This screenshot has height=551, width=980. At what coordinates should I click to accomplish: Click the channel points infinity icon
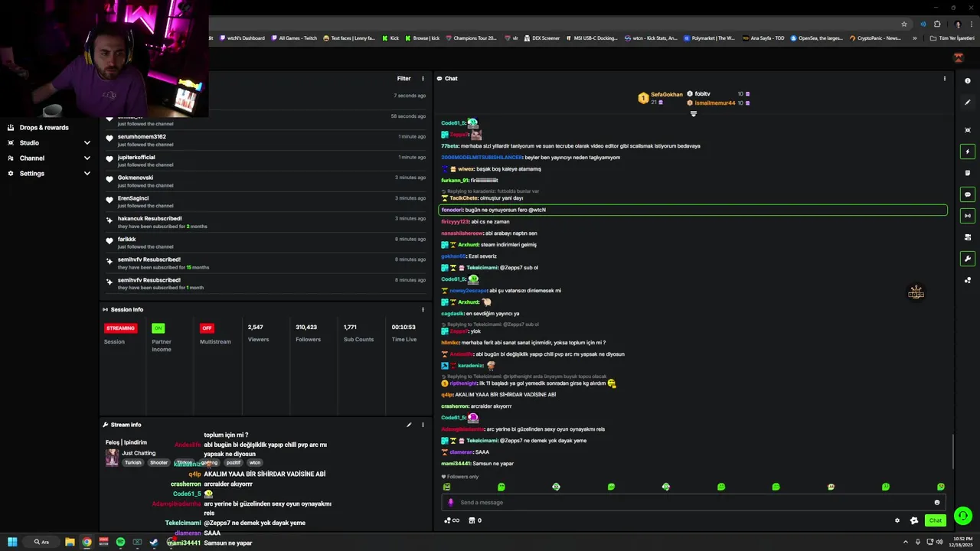click(x=452, y=520)
